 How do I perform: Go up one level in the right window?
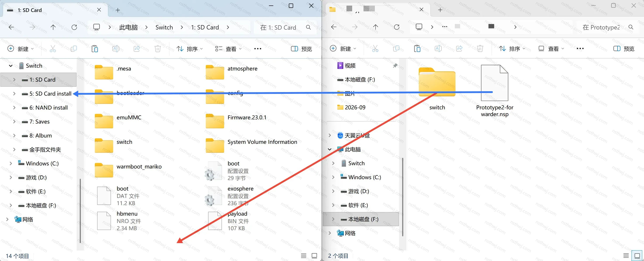click(376, 27)
